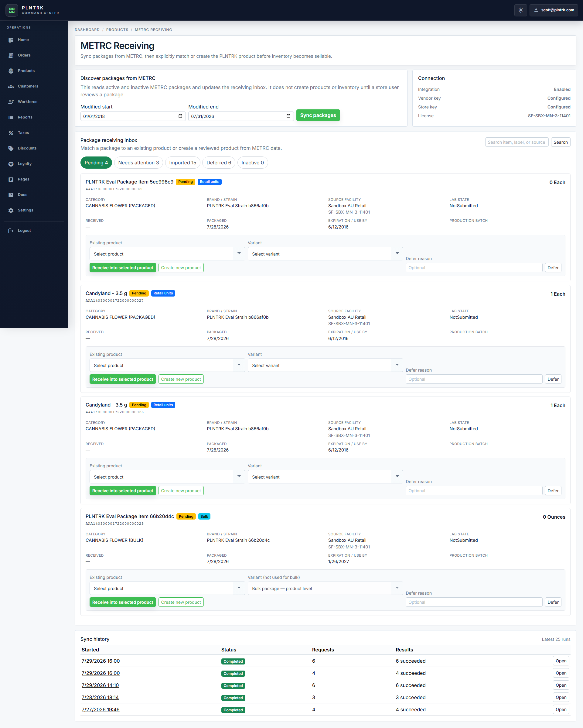Open the Loyalty star icon
Image resolution: width=583 pixels, height=728 pixels.
11,164
